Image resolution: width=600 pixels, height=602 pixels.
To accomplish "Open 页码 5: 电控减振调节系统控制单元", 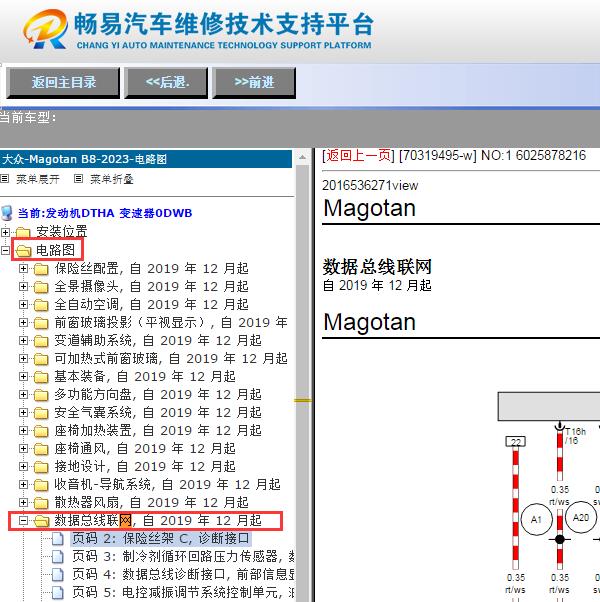I will coord(183,592).
